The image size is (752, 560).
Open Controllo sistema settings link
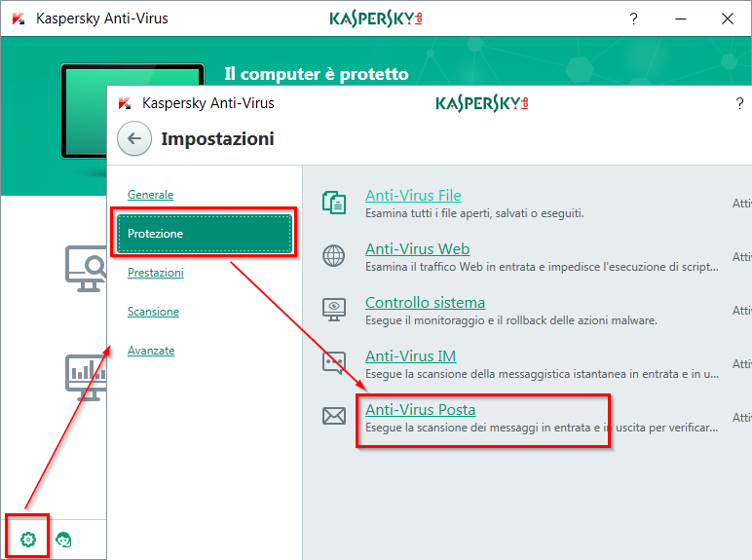pyautogui.click(x=425, y=303)
